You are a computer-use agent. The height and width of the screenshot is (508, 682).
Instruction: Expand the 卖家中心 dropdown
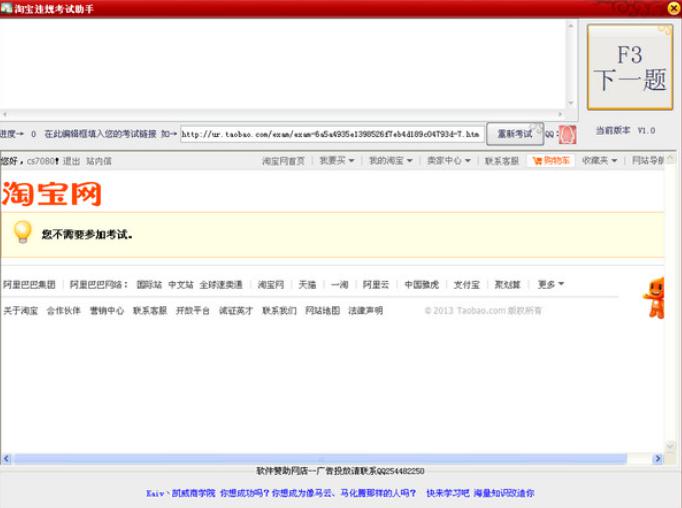tap(448, 160)
